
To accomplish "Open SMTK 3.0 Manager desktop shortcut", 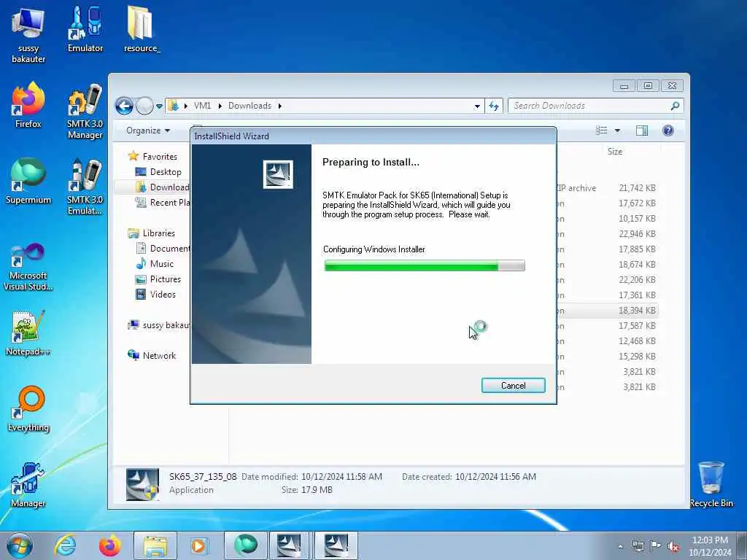I will coord(85,112).
